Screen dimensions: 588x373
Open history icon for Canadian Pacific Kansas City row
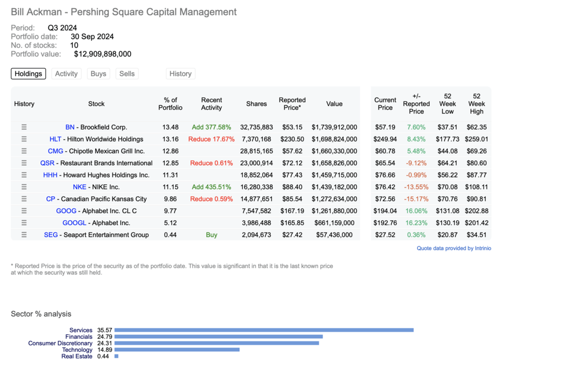(x=24, y=198)
